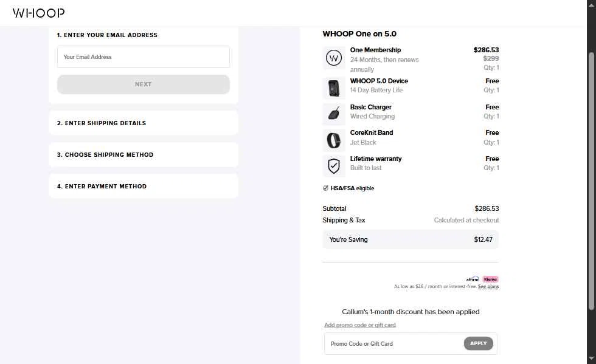The width and height of the screenshot is (596, 364).
Task: Click Callum's 1-month discount applied message
Action: tap(411, 312)
